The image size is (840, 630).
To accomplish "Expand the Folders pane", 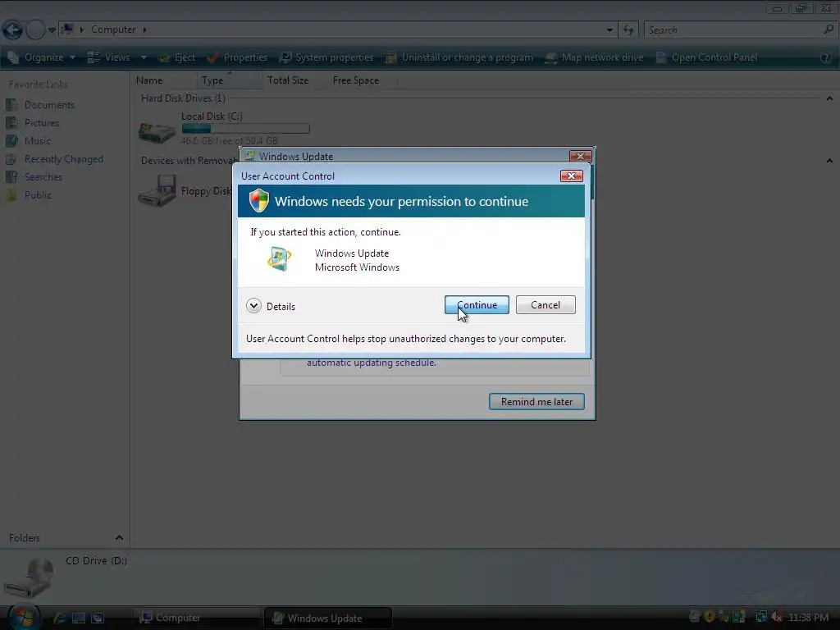I will click(119, 538).
